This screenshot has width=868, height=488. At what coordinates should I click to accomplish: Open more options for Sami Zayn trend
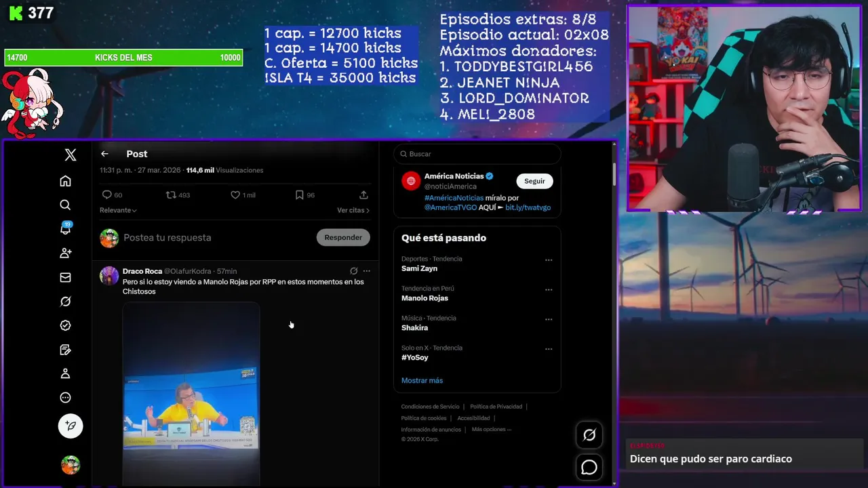(549, 260)
